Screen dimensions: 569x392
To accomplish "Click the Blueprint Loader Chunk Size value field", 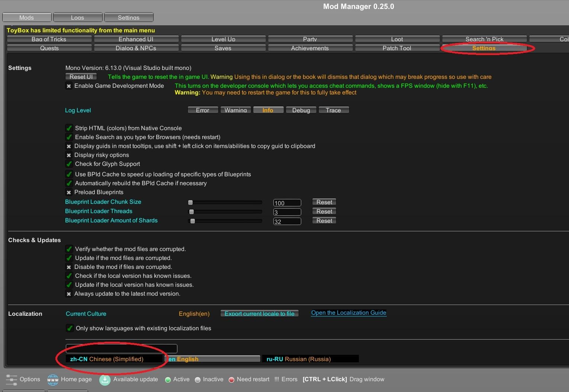I will tap(287, 203).
